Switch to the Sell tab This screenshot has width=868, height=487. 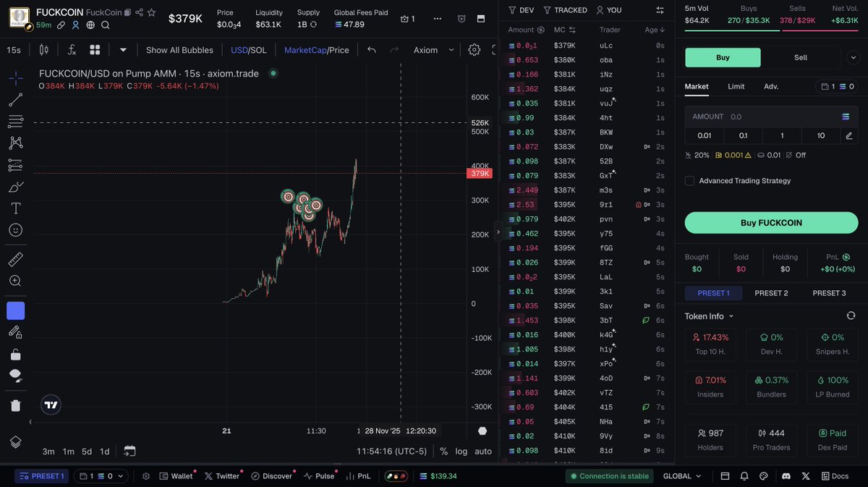pos(801,57)
